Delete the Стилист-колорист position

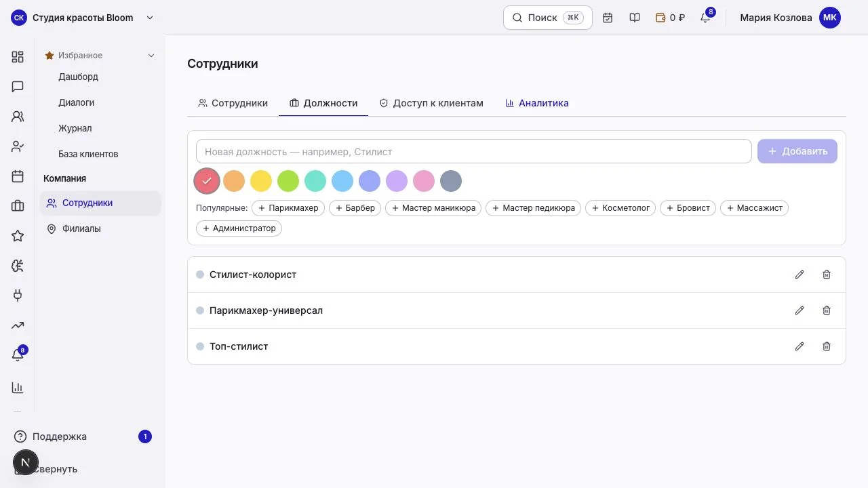click(x=827, y=274)
